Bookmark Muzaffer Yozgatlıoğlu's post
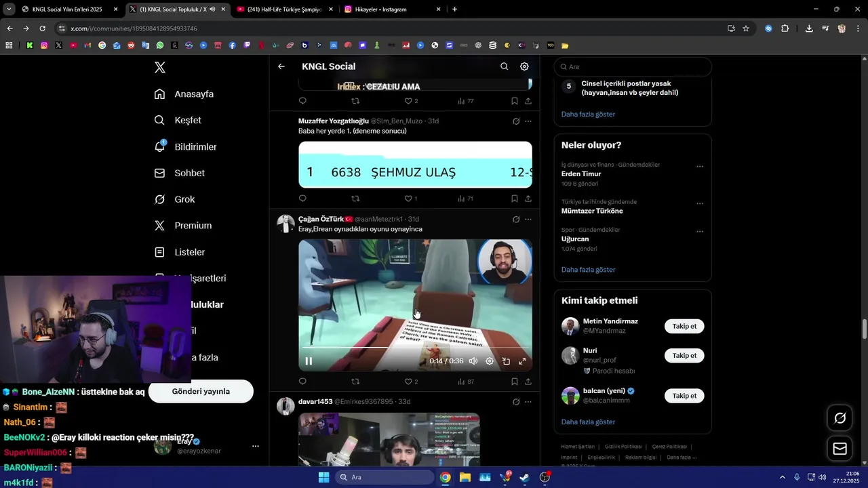868x488 pixels. [x=515, y=199]
